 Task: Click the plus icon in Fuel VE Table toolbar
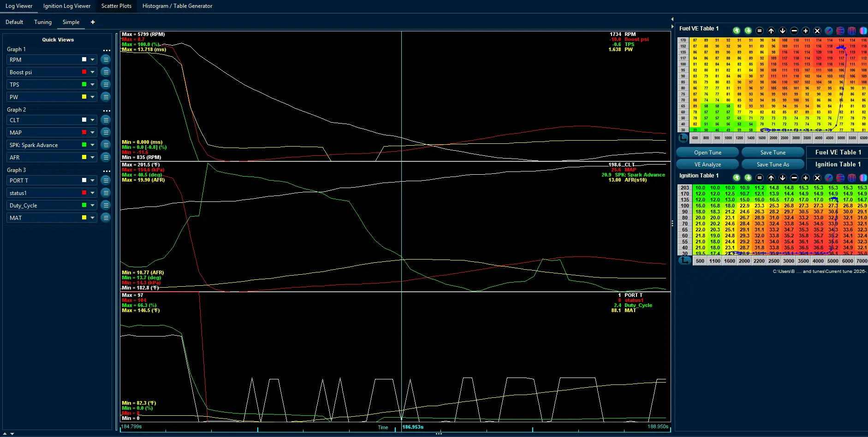(806, 31)
